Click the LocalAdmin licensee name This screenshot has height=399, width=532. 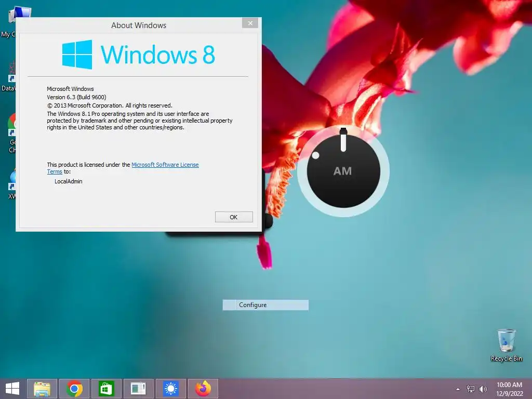pos(69,181)
